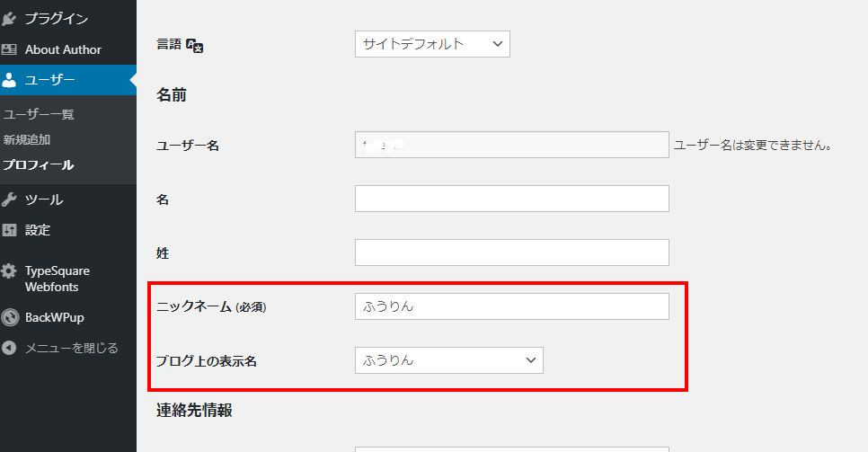Viewport: 868px width, 452px height.
Task: Click the translation icon beside 言語
Action: [194, 46]
